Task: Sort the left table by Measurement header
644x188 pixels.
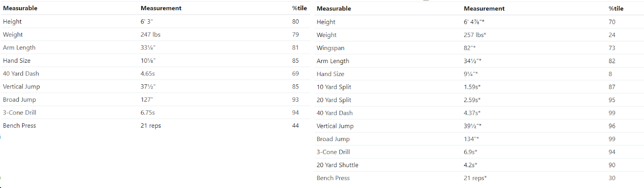Action: tap(161, 8)
